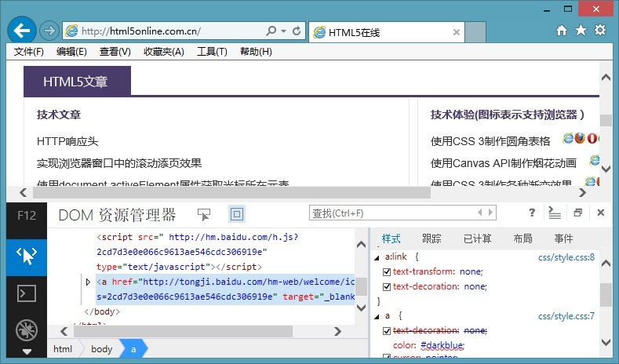The image size is (619, 364).
Task: Open the console toggle icon in toolbar
Action: [554, 213]
